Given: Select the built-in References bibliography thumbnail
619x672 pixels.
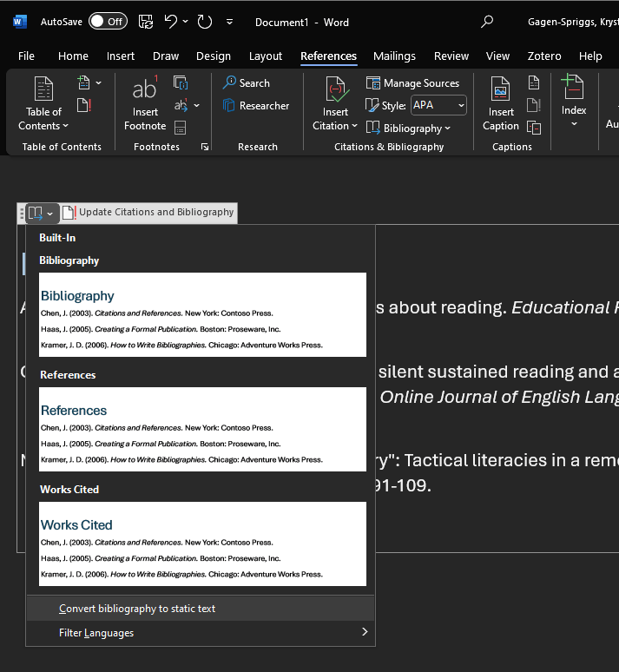Looking at the screenshot, I should point(202,429).
